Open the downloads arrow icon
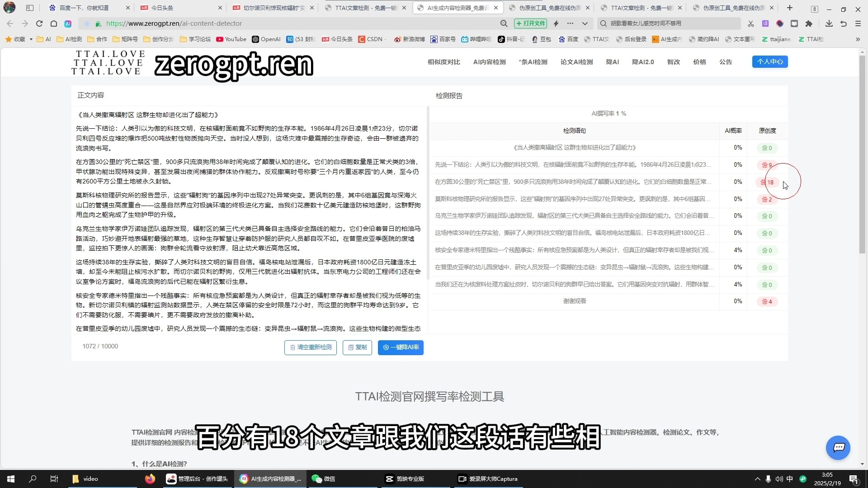The width and height of the screenshot is (868, 488). click(829, 23)
